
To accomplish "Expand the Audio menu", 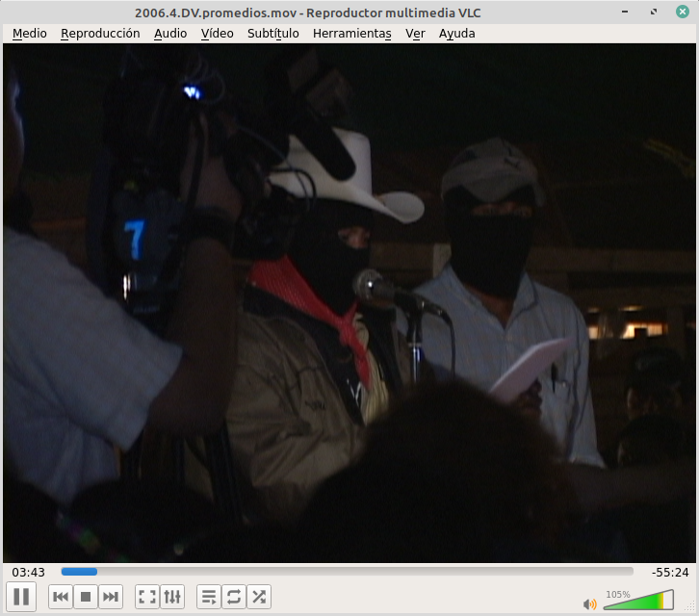I will click(x=170, y=33).
